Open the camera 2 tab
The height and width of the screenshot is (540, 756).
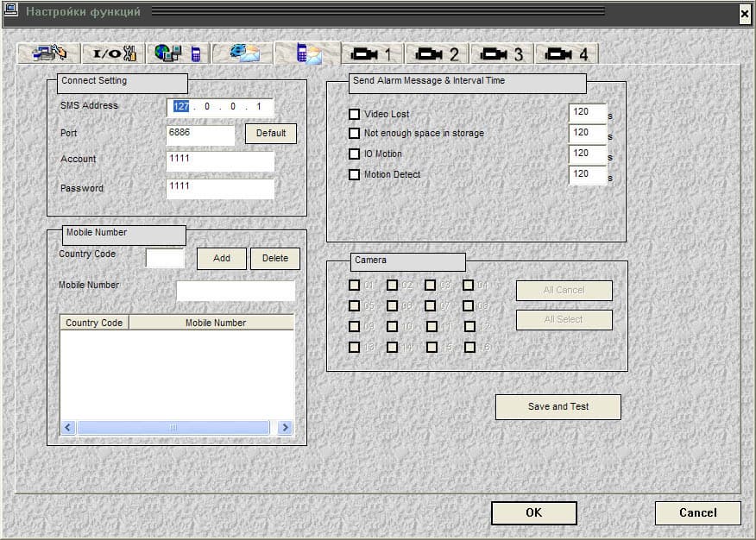tap(437, 54)
